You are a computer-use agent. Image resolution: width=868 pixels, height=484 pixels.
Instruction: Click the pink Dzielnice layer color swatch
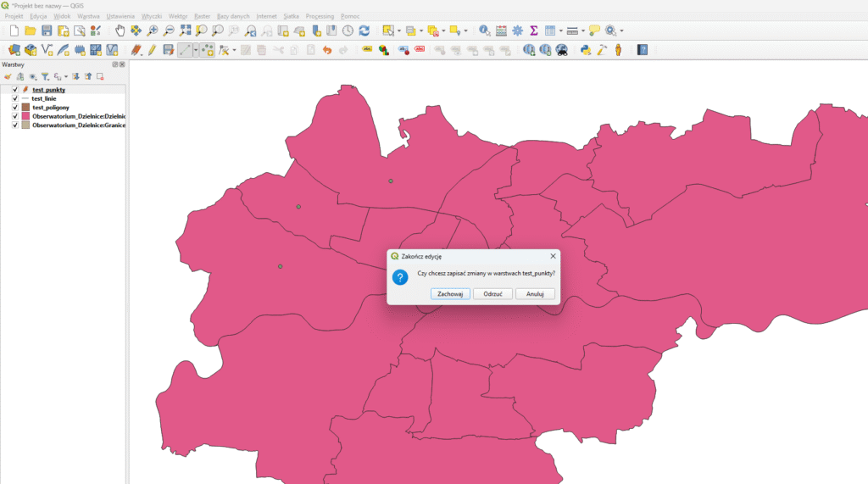25,116
